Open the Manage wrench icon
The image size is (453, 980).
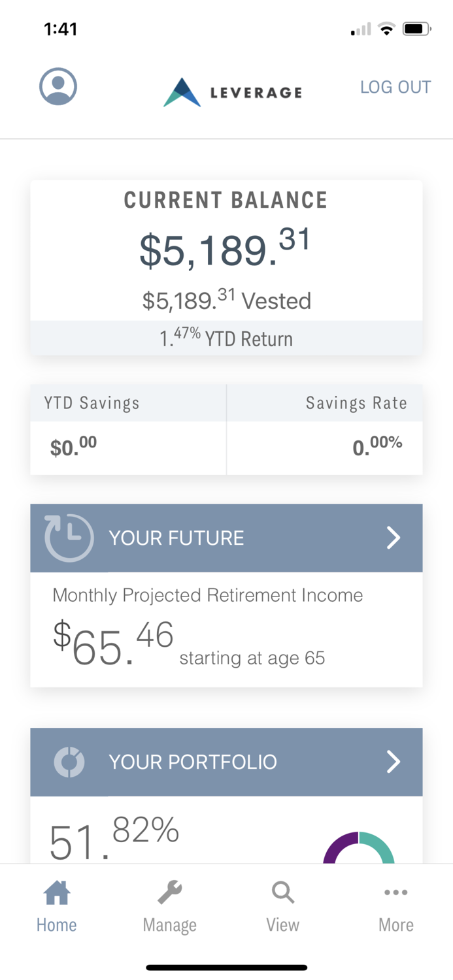pos(169,892)
